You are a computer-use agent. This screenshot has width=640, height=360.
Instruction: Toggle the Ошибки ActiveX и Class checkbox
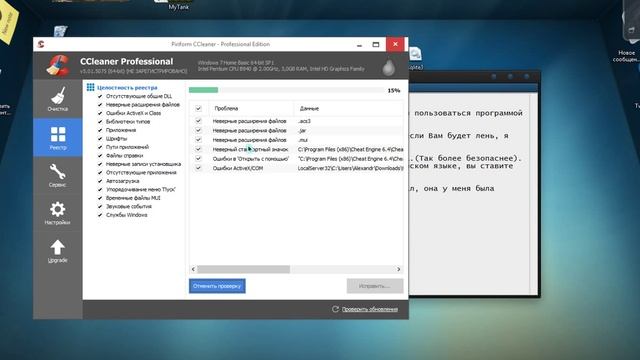tap(100, 113)
